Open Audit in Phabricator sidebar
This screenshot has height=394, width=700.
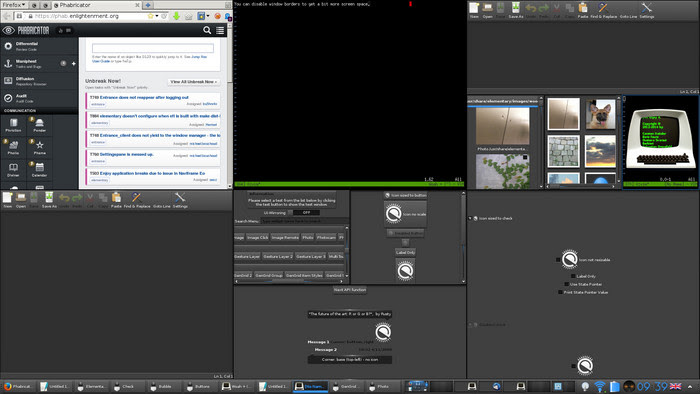[x=39, y=98]
